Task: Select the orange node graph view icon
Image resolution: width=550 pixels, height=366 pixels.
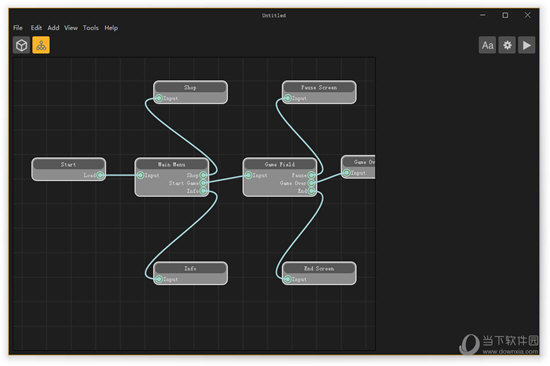Action: [x=41, y=45]
